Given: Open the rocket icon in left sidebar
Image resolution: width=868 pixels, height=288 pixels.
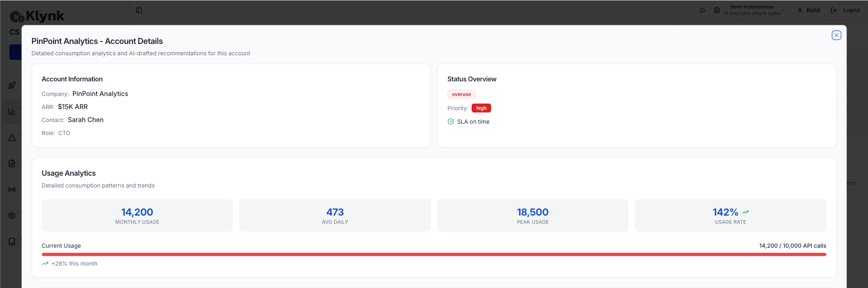Looking at the screenshot, I should tap(12, 85).
